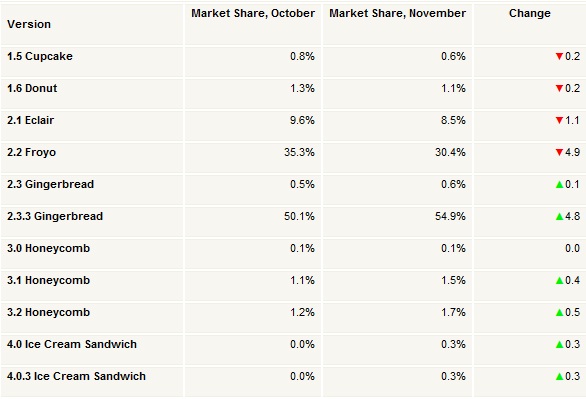Click the 54.9% November value
The height and width of the screenshot is (399, 586).
pos(450,216)
